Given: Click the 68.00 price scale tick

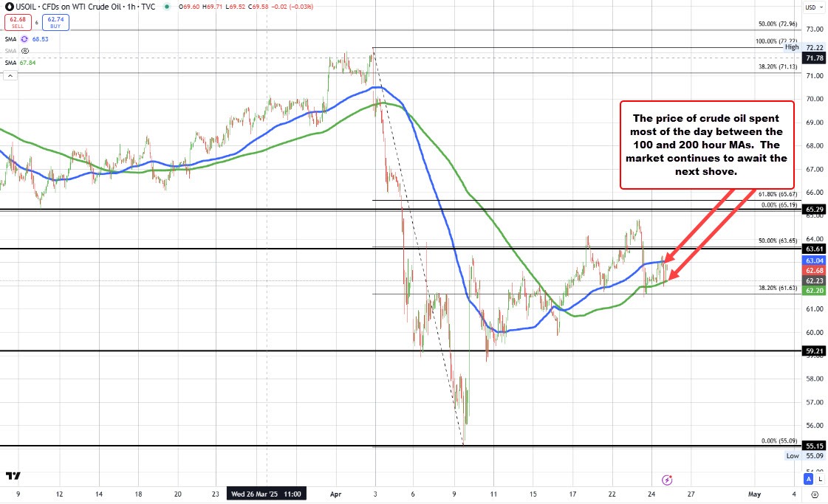Looking at the screenshot, I should click(816, 145).
